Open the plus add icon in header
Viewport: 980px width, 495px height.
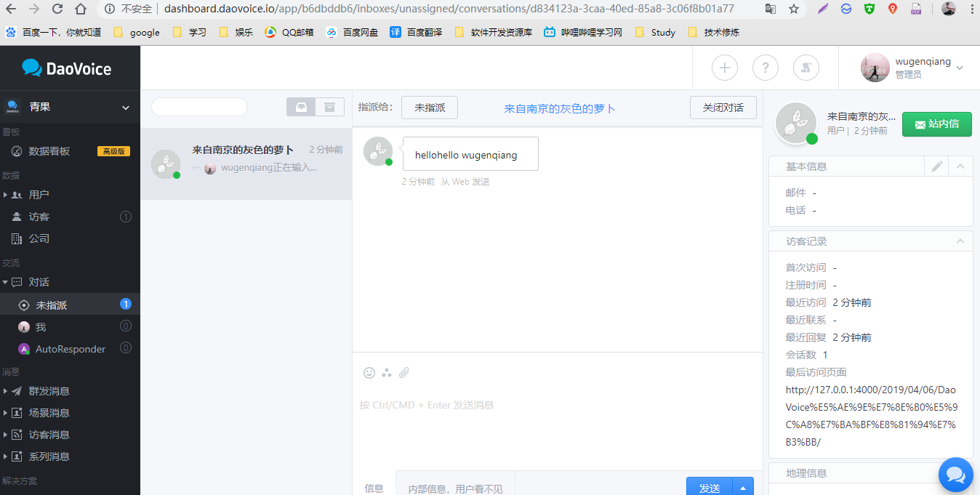point(724,68)
